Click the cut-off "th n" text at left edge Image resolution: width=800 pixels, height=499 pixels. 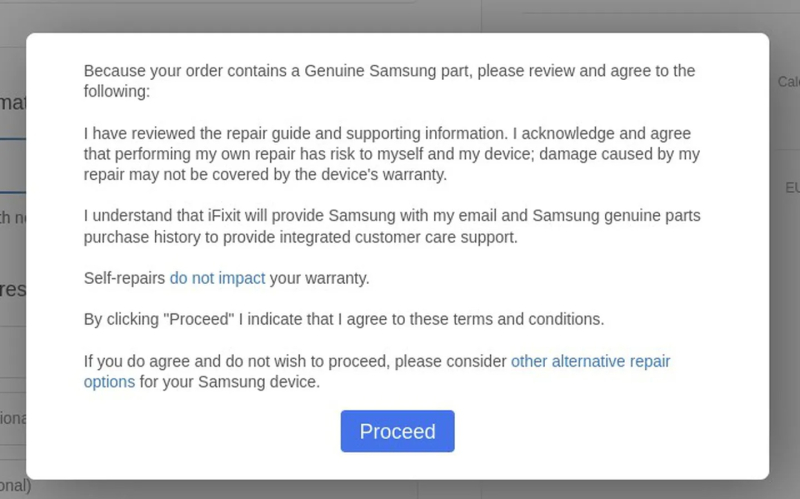(10, 218)
